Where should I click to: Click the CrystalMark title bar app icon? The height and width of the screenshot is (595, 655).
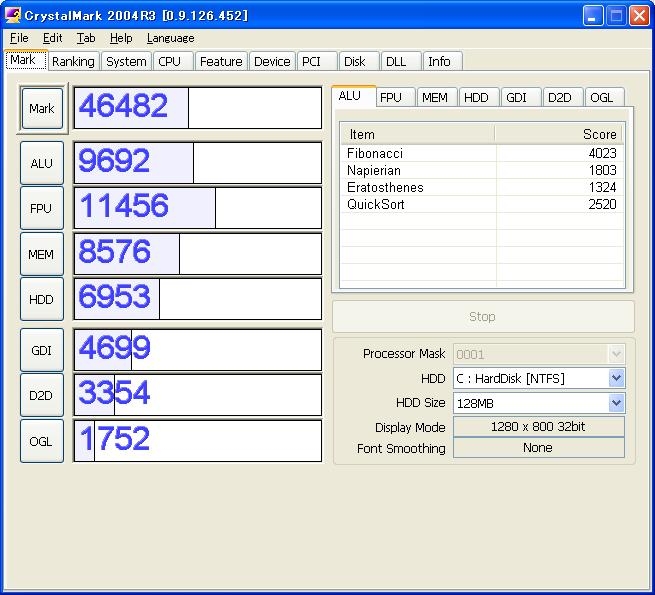click(13, 15)
